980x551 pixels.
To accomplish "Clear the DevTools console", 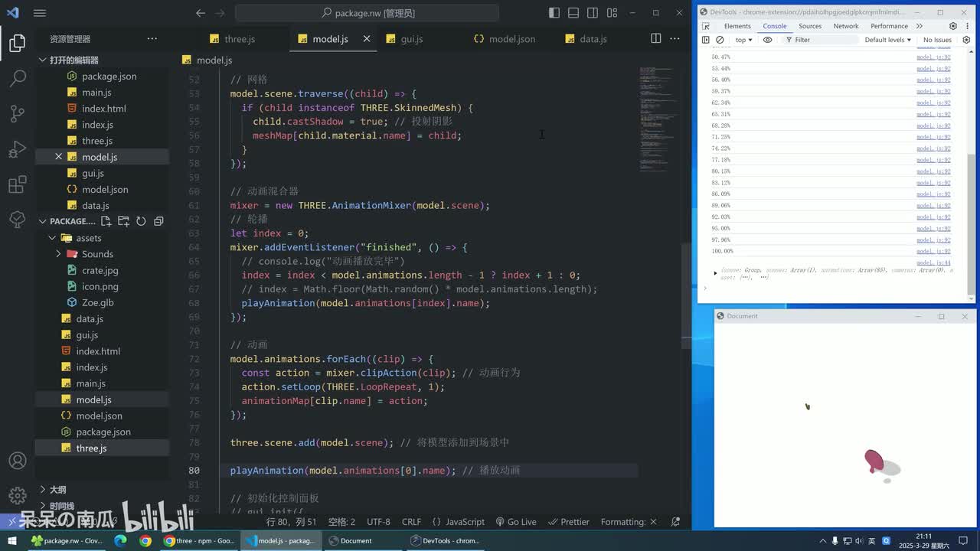I will pyautogui.click(x=720, y=40).
